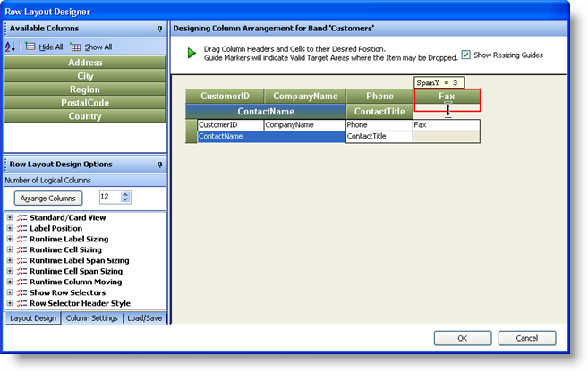The image size is (588, 372).
Task: Toggle the Show Resizing Guides checkbox
Action: (465, 55)
